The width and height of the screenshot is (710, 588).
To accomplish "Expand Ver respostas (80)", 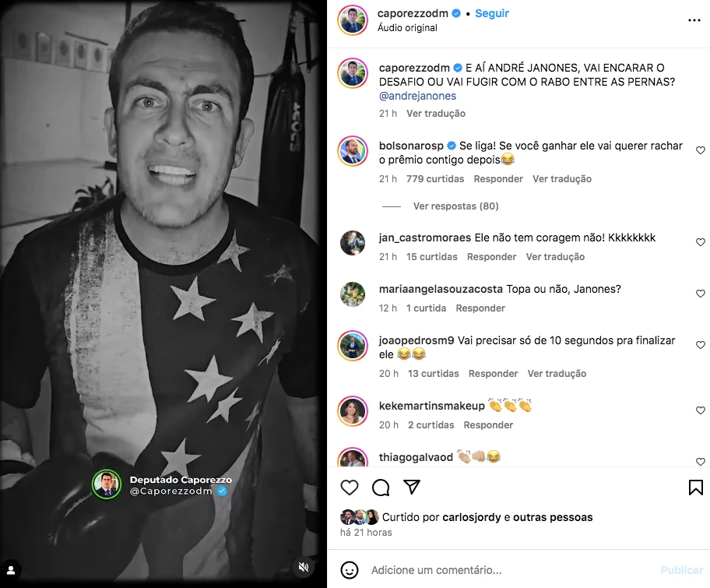I will tap(455, 206).
